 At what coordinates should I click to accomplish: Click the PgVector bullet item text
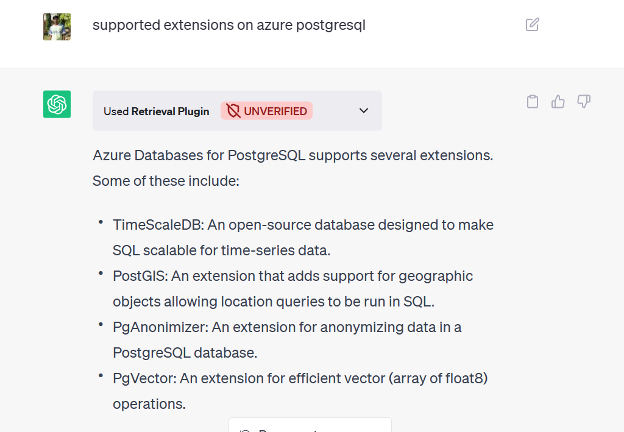300,391
